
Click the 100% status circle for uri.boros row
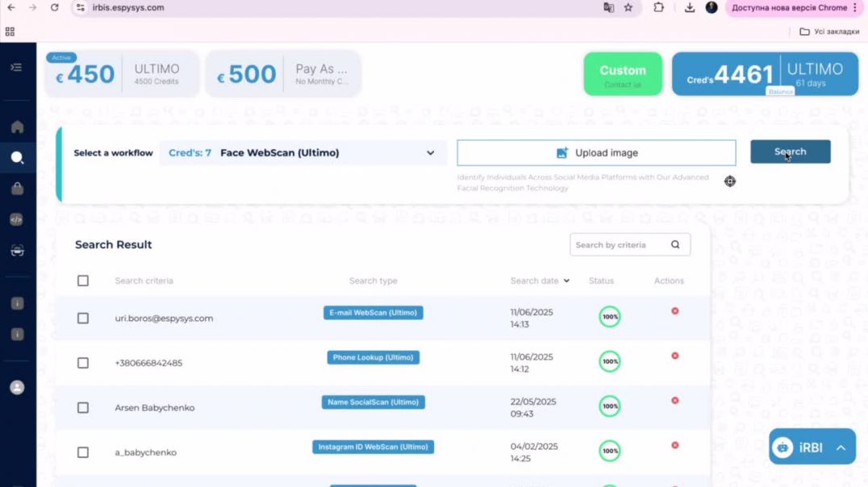coord(610,317)
